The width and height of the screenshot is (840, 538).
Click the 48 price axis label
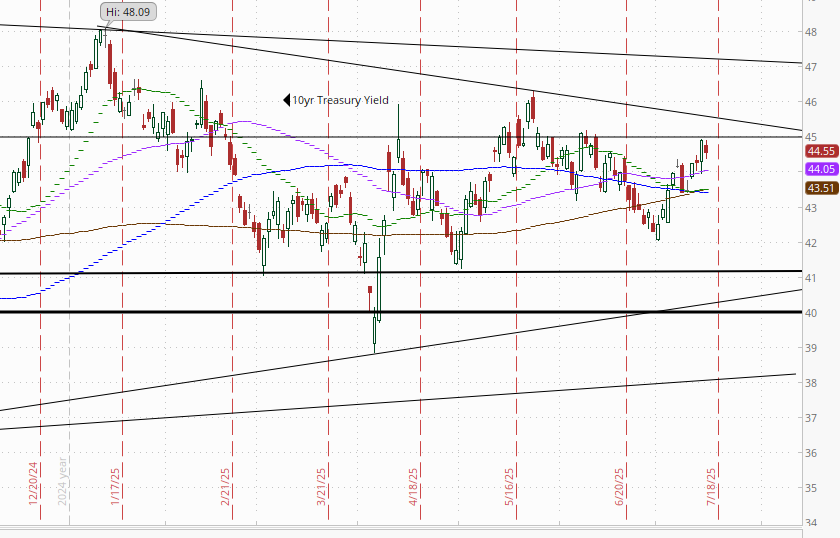tap(811, 32)
